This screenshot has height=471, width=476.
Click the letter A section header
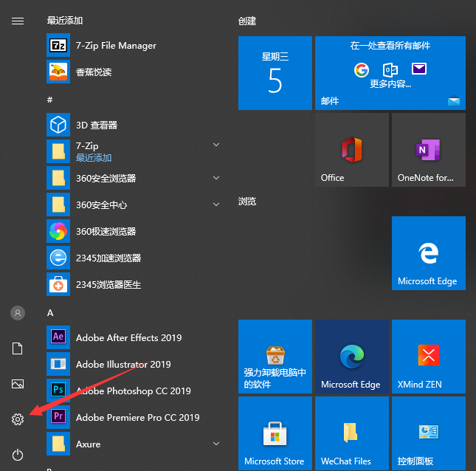point(50,313)
